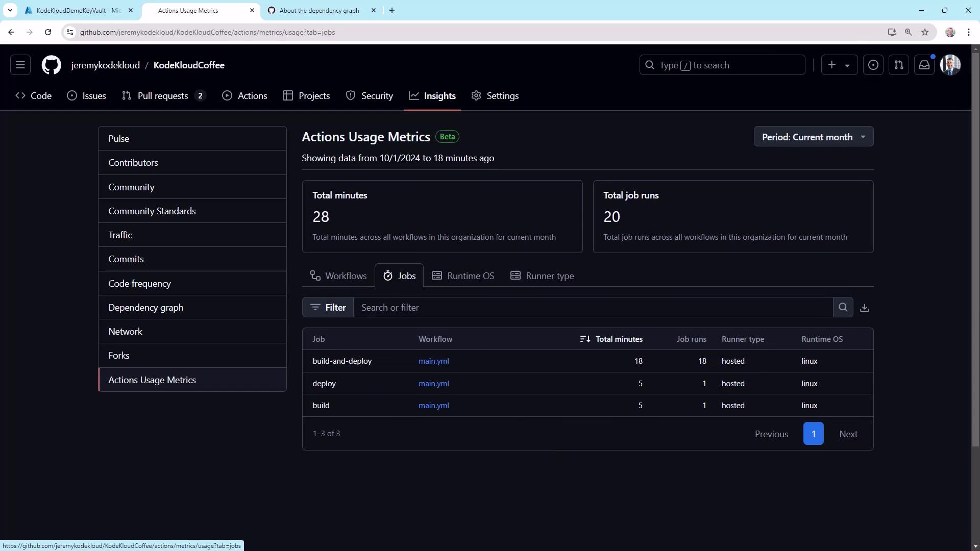Open Dependency graph in the sidebar
This screenshot has width=980, height=551.
click(146, 308)
